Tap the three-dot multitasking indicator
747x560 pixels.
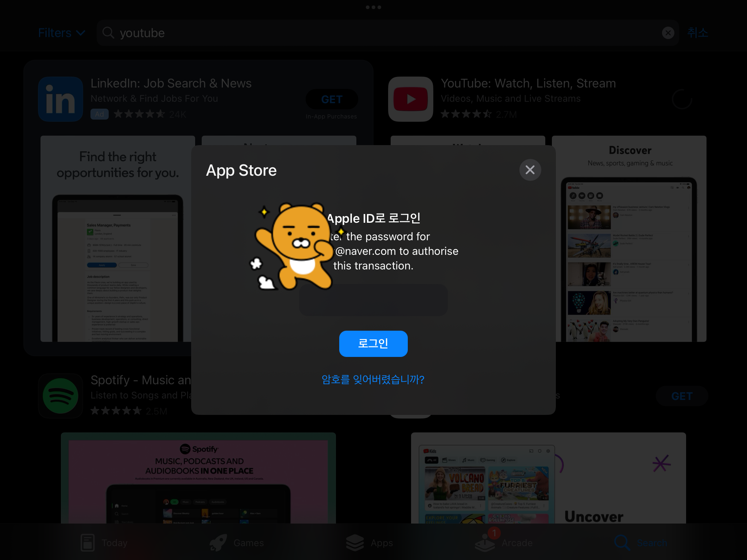pos(373,7)
